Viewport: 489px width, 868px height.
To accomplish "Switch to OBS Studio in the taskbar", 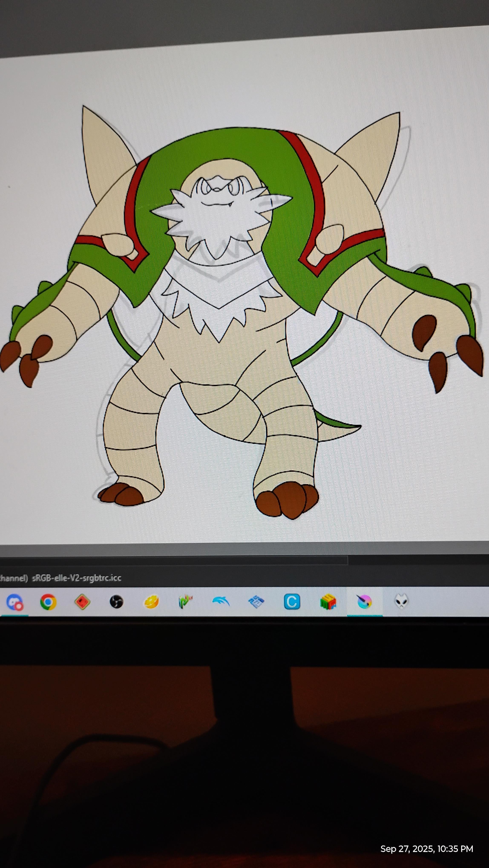I will (117, 602).
